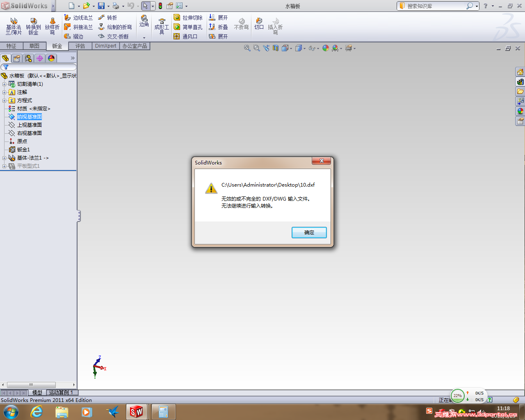Create a new document from toolbar
The width and height of the screenshot is (525, 420).
(72, 6)
